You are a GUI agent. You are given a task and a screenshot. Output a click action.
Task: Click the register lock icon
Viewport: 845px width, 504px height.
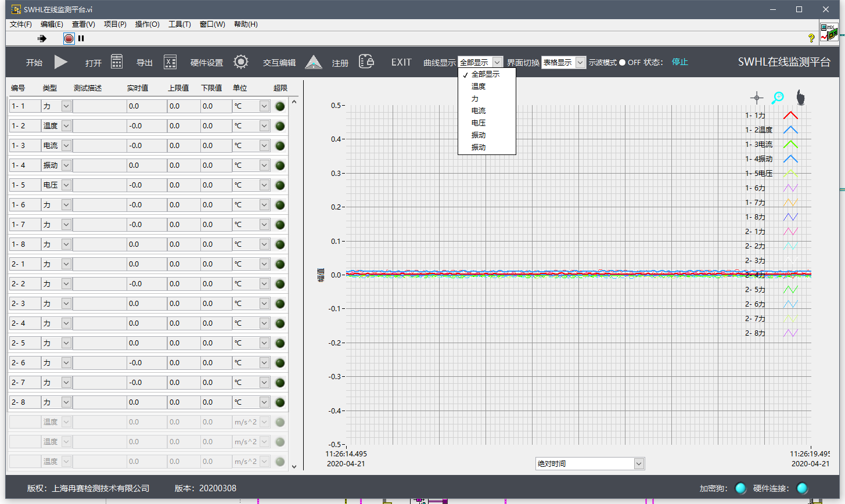click(x=366, y=62)
